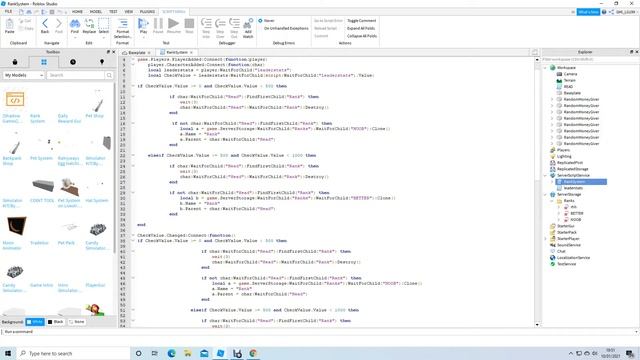This screenshot has height=360, width=640.
Task: Switch to the VIEW ribbon tab
Action: [x=129, y=11]
